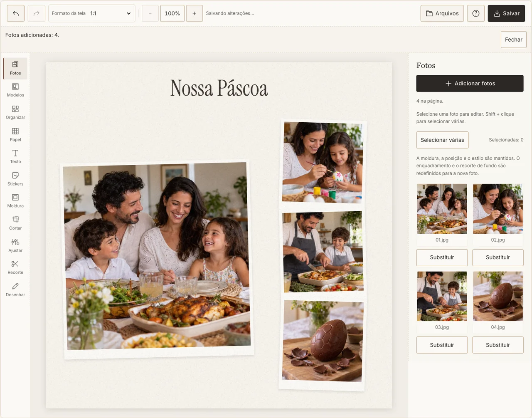Open the Modelos templates tool
This screenshot has height=418, width=532.
pyautogui.click(x=15, y=90)
